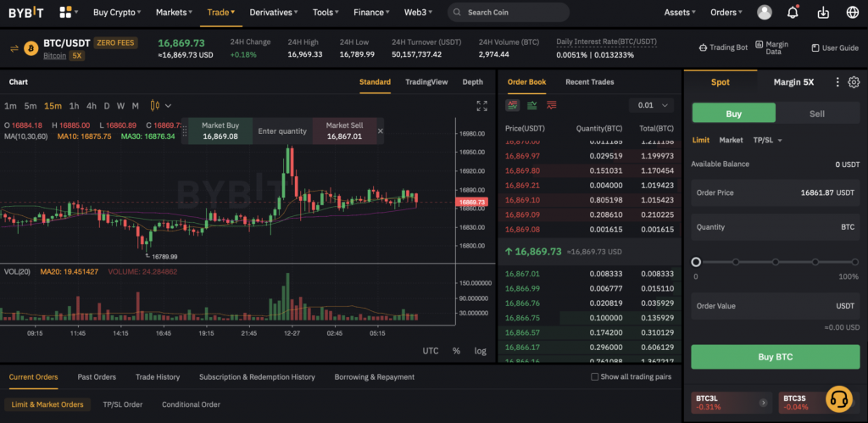The width and height of the screenshot is (868, 423).
Task: Close the quick market order bar
Action: pyautogui.click(x=381, y=131)
